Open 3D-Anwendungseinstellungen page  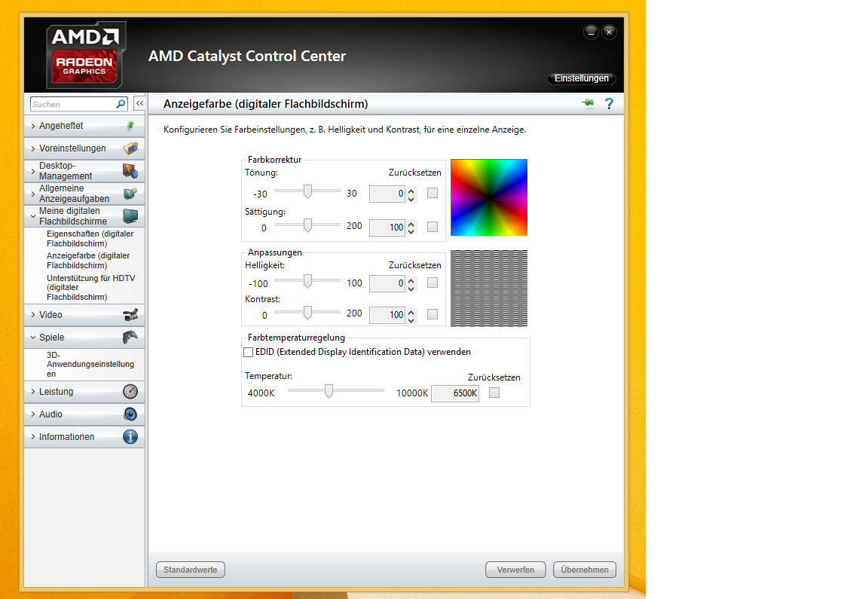pos(90,364)
